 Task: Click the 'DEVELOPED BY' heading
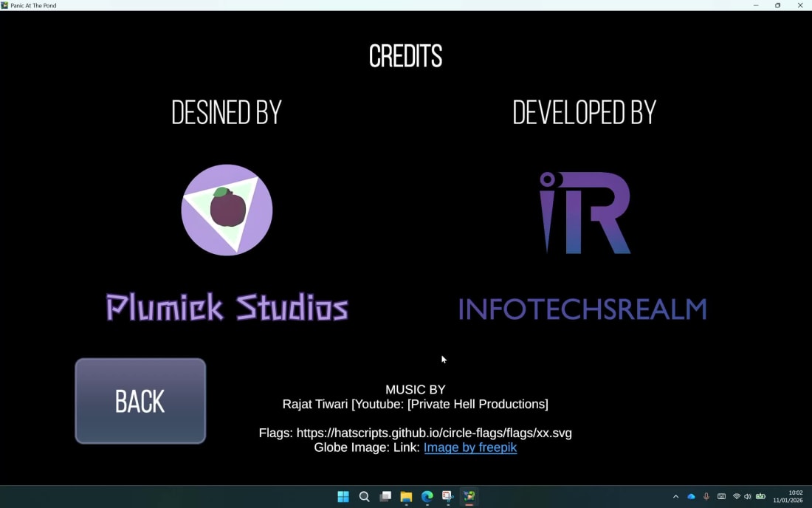[584, 112]
